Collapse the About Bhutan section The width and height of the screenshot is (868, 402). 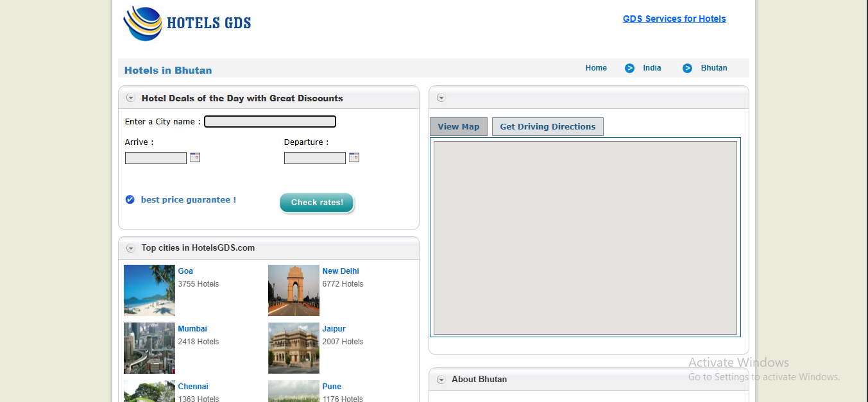click(x=441, y=380)
